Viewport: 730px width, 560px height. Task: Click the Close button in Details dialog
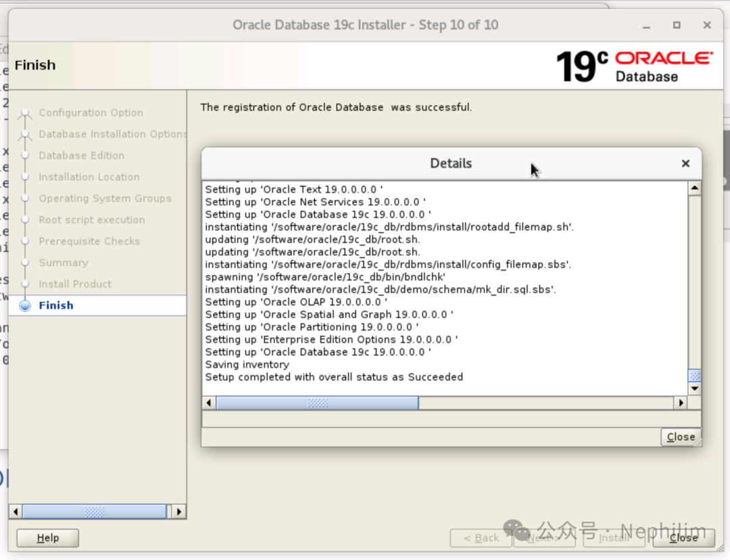click(x=681, y=437)
